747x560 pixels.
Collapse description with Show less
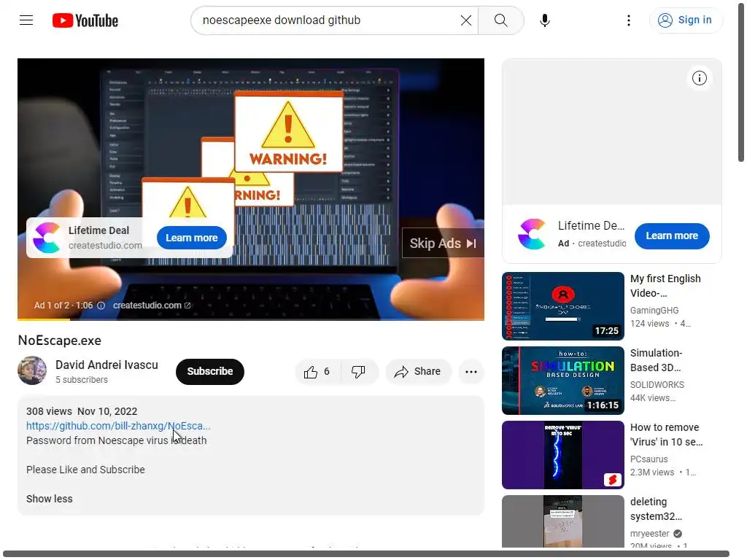50,499
